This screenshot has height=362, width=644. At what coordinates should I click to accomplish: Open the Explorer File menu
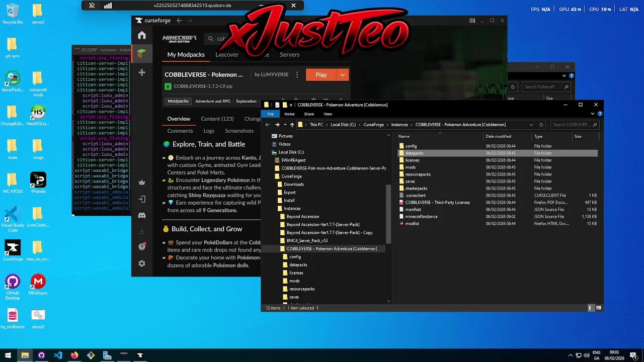click(x=270, y=114)
